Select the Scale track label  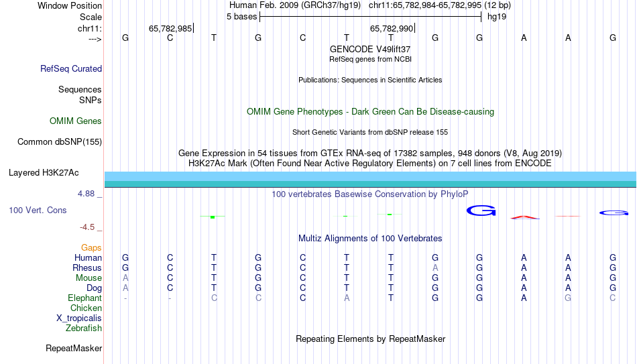(x=91, y=17)
